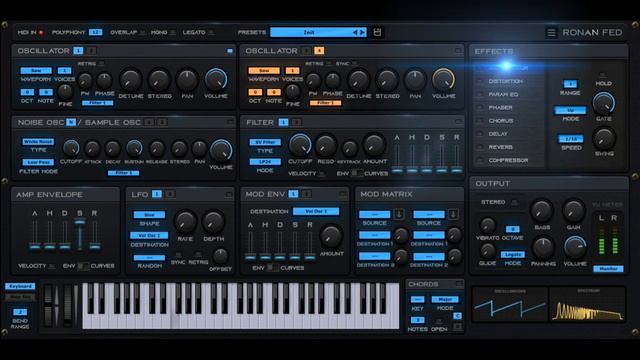The image size is (640, 360).
Task: Click the Output Panning knob
Action: point(543,247)
